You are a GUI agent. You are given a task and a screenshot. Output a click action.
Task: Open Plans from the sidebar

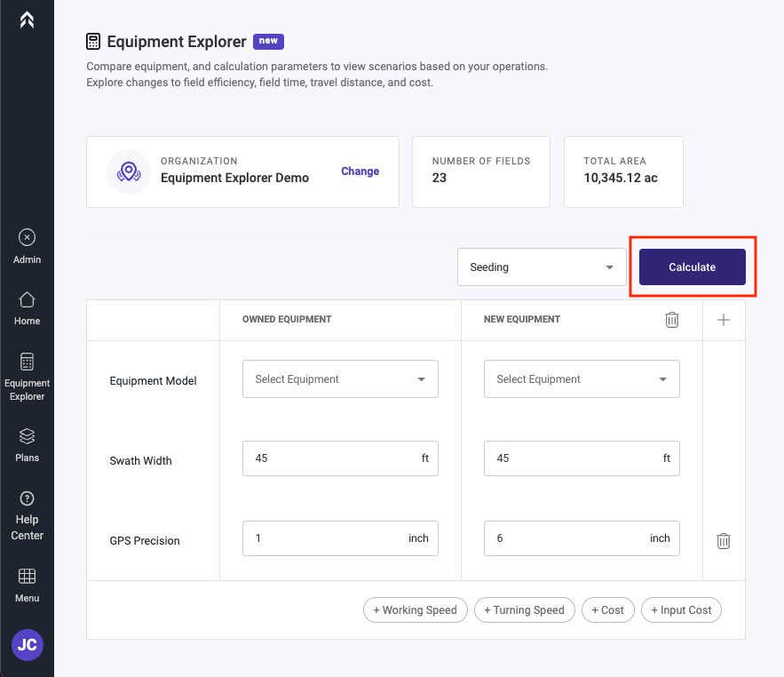[27, 445]
